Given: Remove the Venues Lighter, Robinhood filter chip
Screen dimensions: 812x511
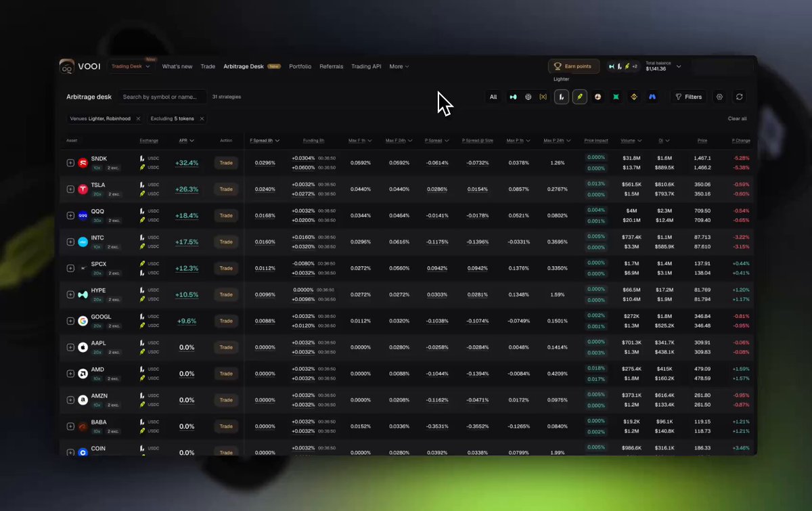Looking at the screenshot, I should point(138,118).
